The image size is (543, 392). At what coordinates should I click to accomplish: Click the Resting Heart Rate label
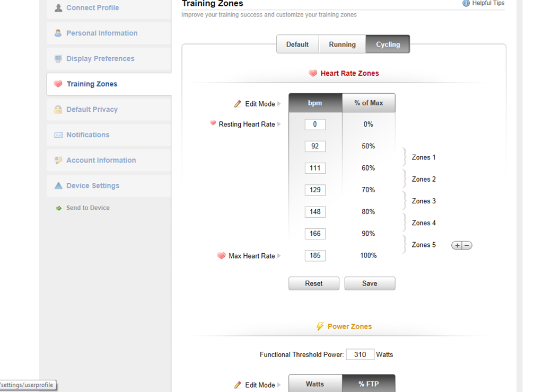click(247, 124)
